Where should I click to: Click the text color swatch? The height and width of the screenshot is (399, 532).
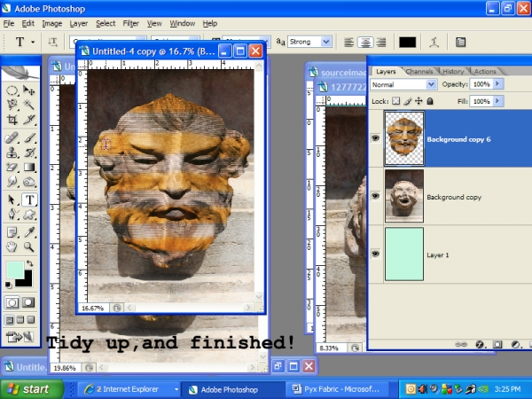407,42
